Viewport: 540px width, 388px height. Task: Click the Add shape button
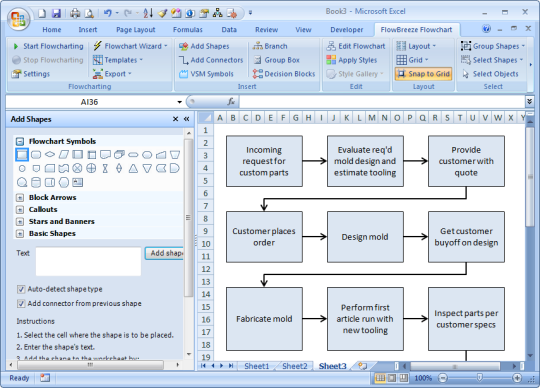click(x=165, y=253)
